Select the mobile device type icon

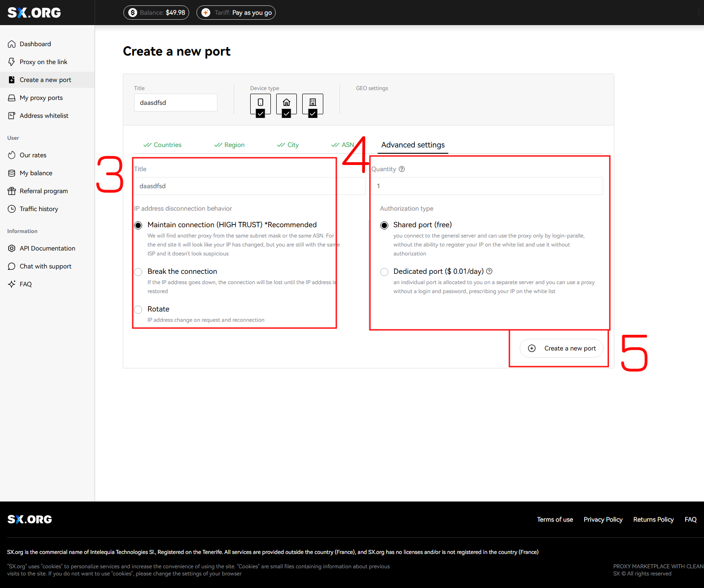[261, 103]
